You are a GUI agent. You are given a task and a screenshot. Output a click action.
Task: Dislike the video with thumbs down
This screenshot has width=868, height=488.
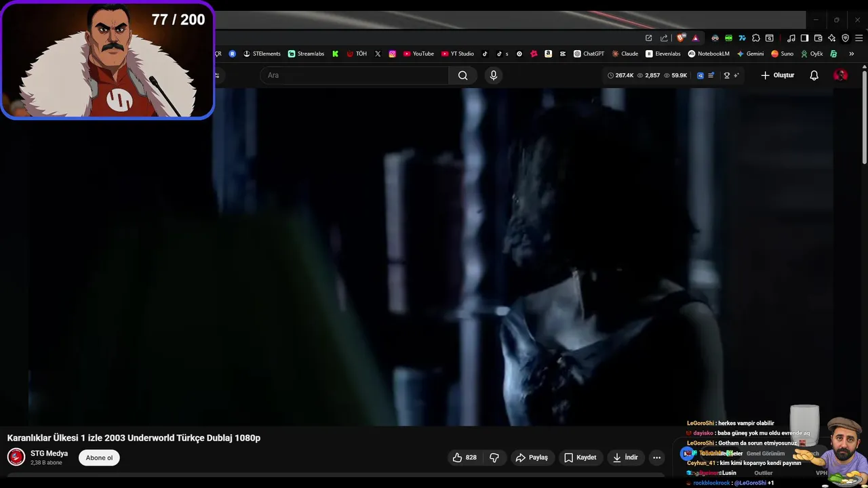[494, 457]
